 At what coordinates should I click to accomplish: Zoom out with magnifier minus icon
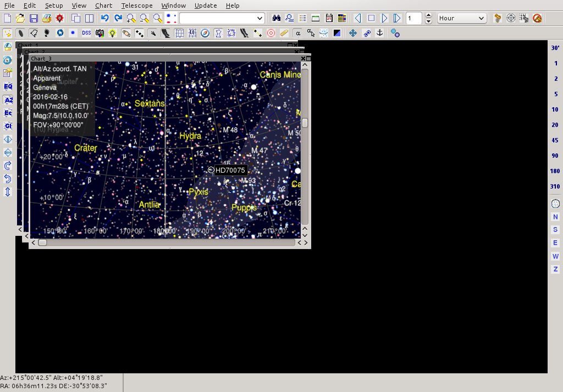point(145,18)
